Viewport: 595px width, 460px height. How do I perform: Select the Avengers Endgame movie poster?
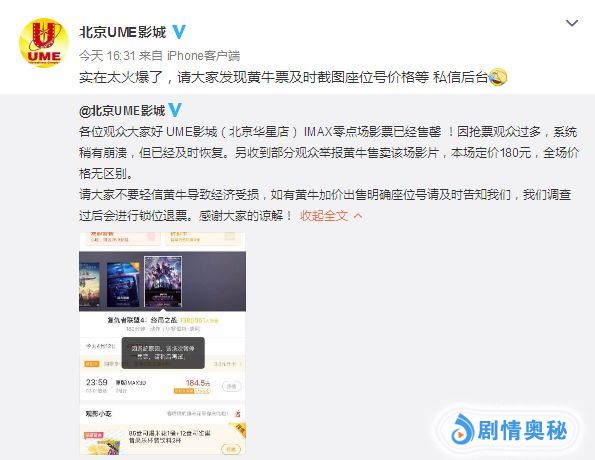[163, 281]
